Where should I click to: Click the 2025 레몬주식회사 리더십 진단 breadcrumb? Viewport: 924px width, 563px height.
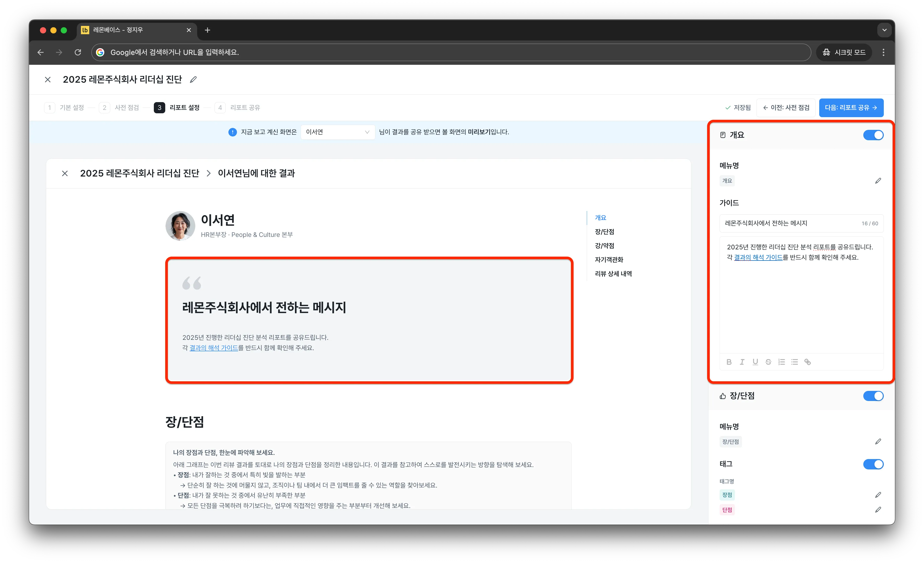point(140,173)
